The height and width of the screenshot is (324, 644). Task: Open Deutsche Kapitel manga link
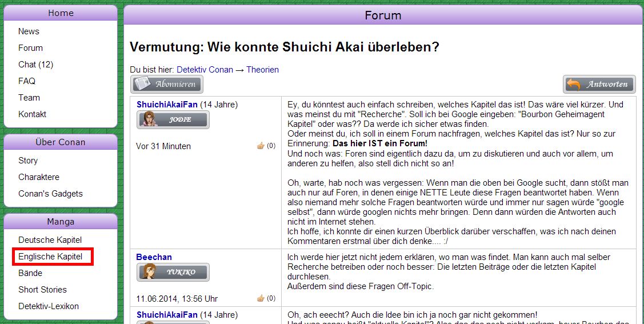[50, 240]
